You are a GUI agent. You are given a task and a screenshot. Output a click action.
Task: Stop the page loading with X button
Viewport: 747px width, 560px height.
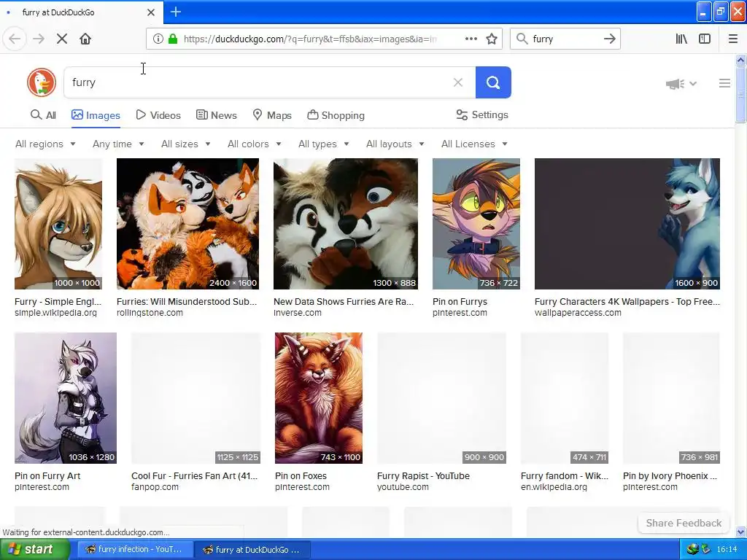pos(62,39)
